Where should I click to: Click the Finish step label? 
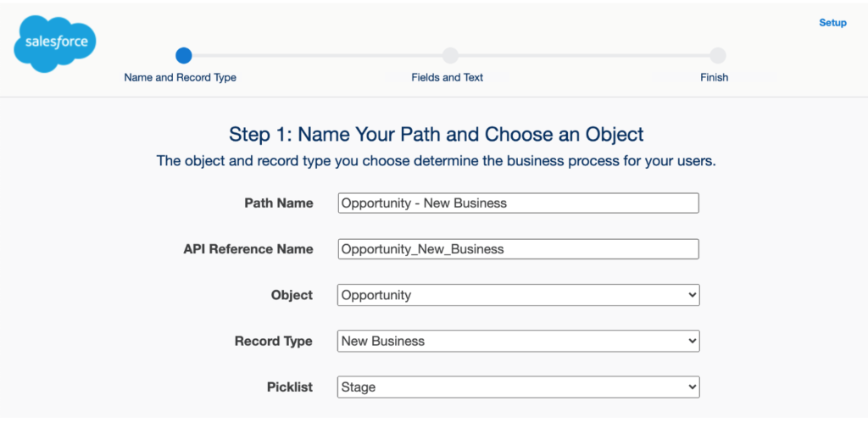tap(714, 77)
